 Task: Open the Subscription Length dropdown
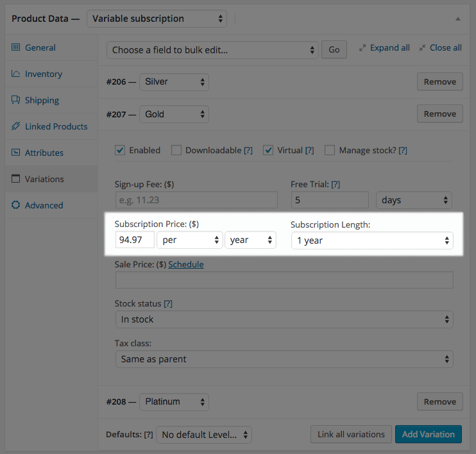pyautogui.click(x=372, y=240)
